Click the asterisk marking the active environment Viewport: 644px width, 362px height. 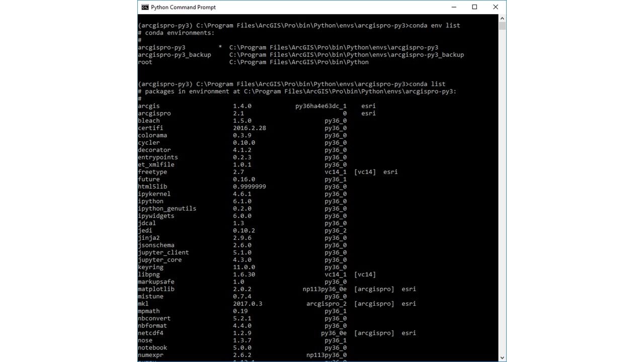pos(220,47)
